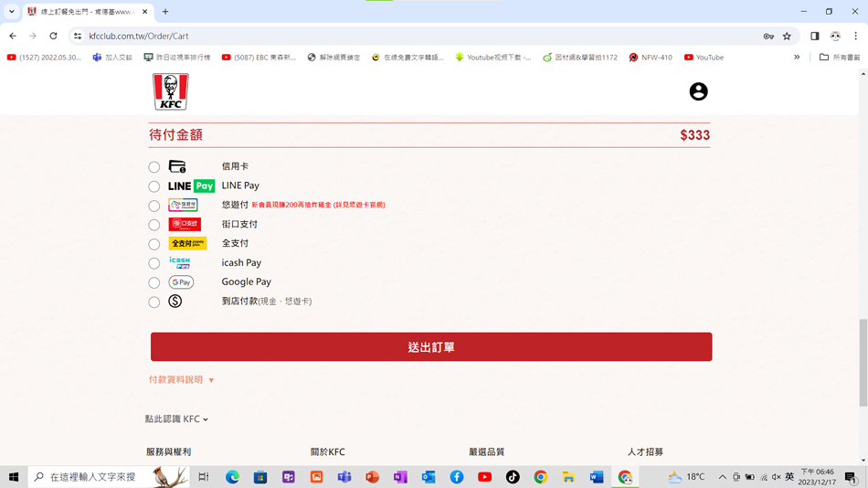Click the 悠遊付 red promotion text
Screen dimensions: 868x488
pos(318,205)
